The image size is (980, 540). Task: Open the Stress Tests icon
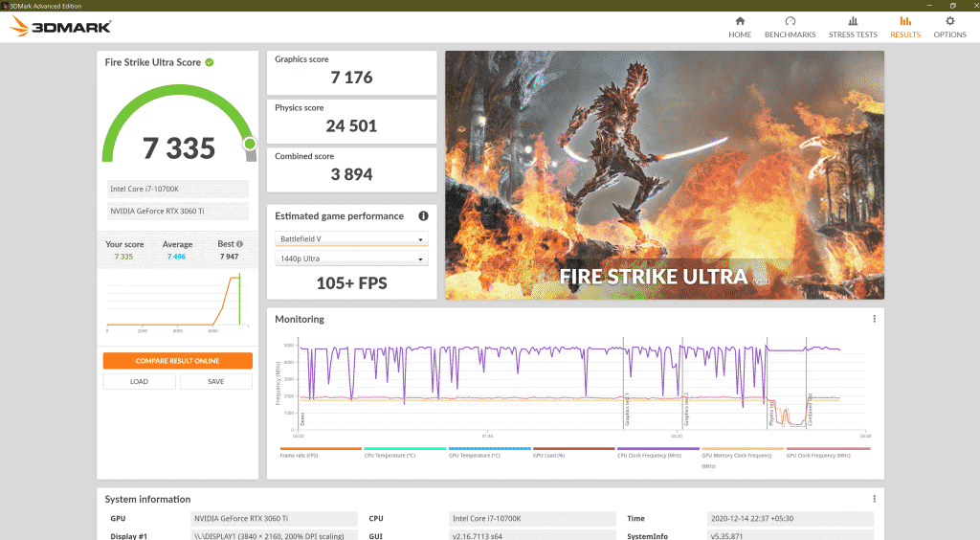853,21
